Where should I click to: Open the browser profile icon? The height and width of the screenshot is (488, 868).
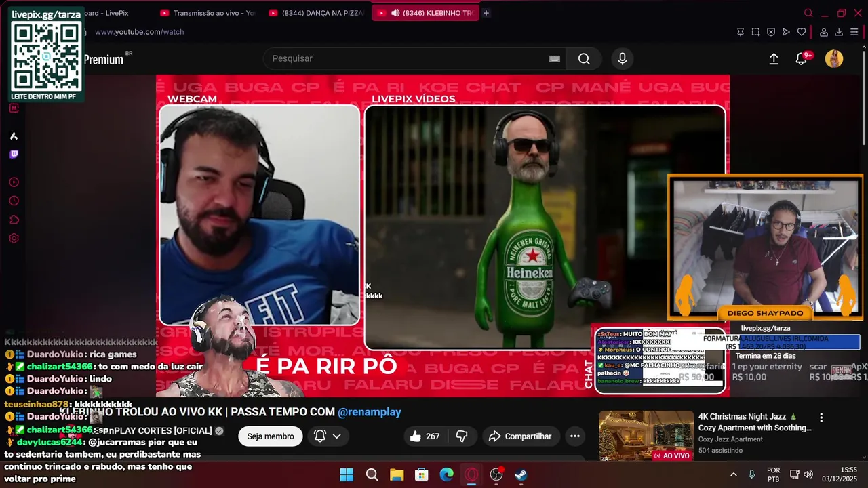click(x=824, y=32)
